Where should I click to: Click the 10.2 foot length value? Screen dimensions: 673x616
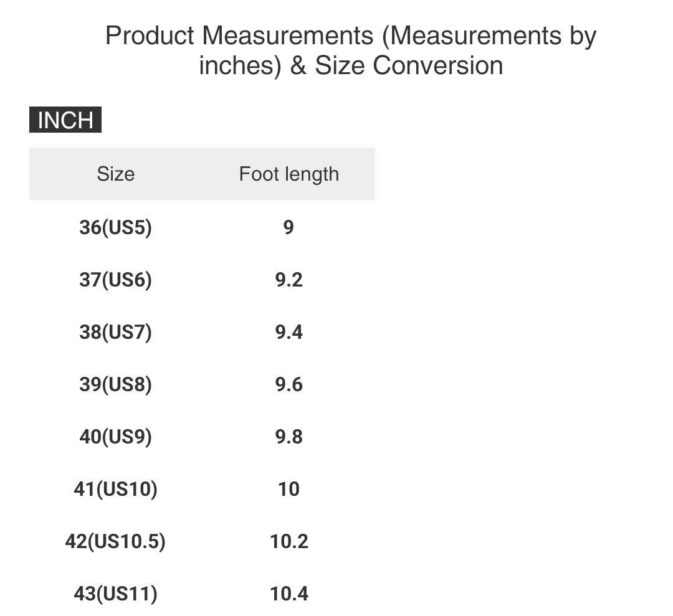tap(289, 541)
